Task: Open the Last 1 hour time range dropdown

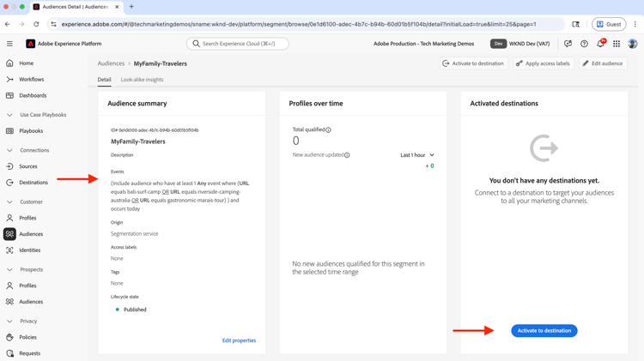Action: click(x=417, y=155)
